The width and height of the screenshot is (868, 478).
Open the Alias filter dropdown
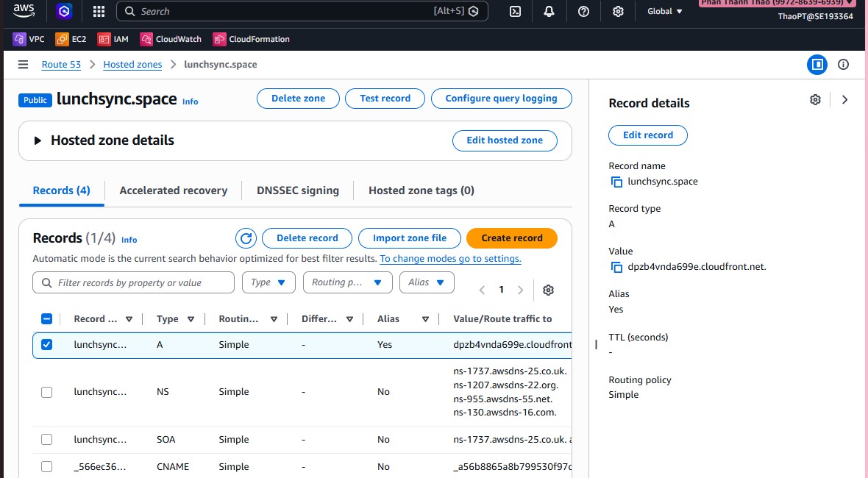pos(427,282)
